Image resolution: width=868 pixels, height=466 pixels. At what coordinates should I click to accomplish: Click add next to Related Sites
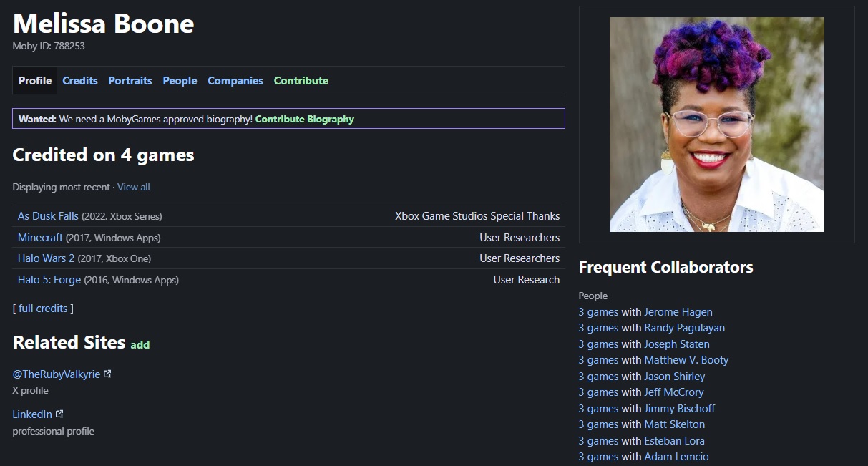point(140,345)
